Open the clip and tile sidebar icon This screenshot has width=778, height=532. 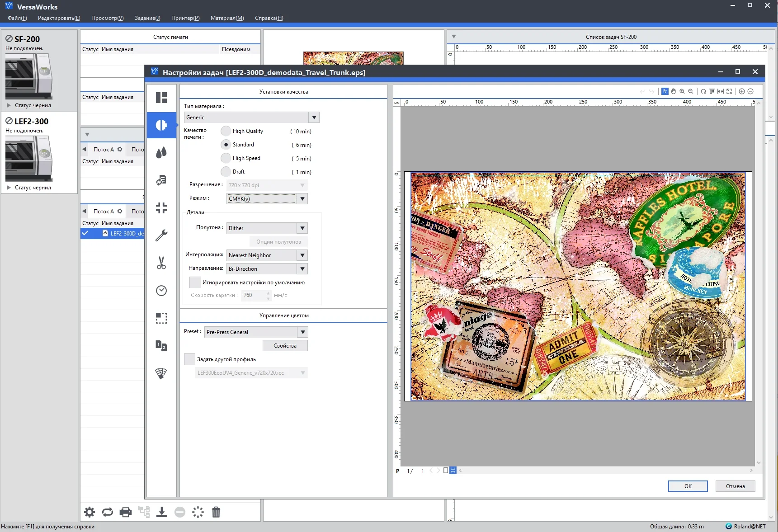coord(161,318)
